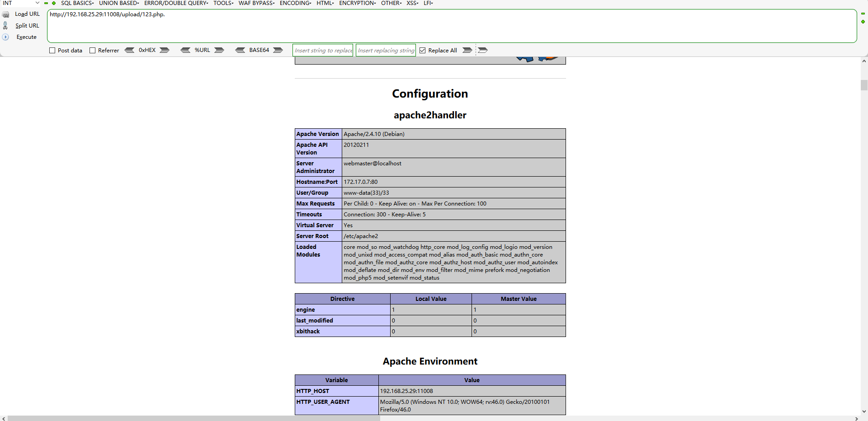The image size is (868, 421).
Task: Click the 'Master Value' column header
Action: [x=519, y=299]
